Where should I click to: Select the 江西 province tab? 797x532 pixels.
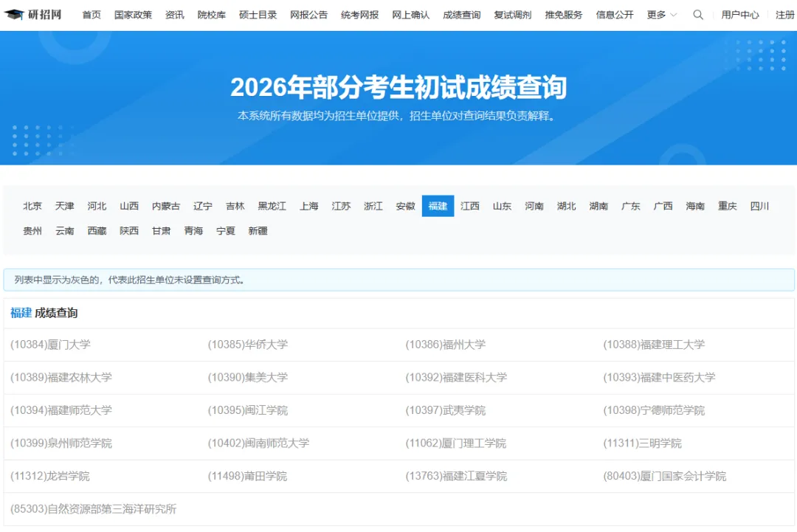[469, 206]
